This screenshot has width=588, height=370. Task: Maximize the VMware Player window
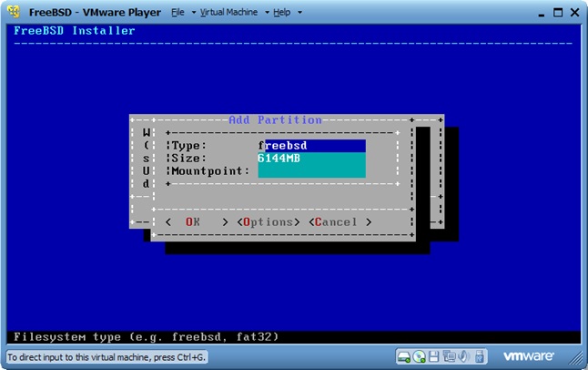pos(558,13)
